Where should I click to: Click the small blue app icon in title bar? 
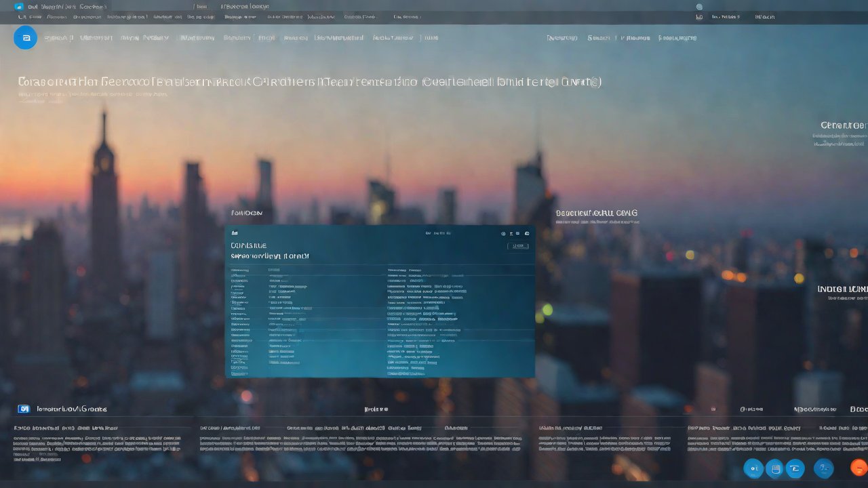point(19,7)
